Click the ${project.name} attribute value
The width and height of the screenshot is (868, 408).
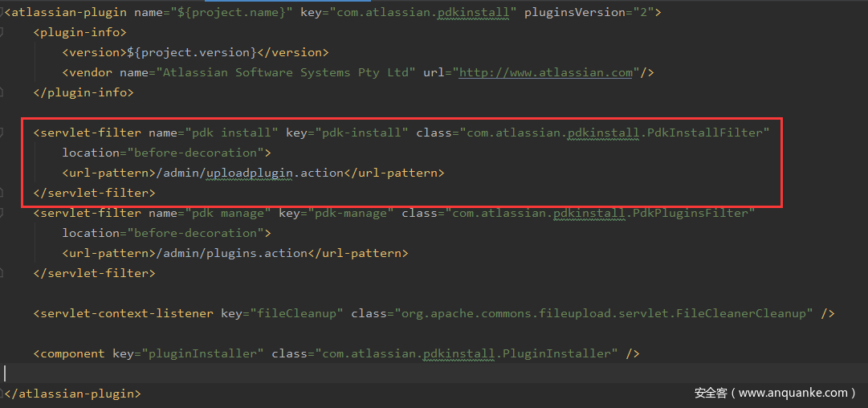(x=231, y=12)
